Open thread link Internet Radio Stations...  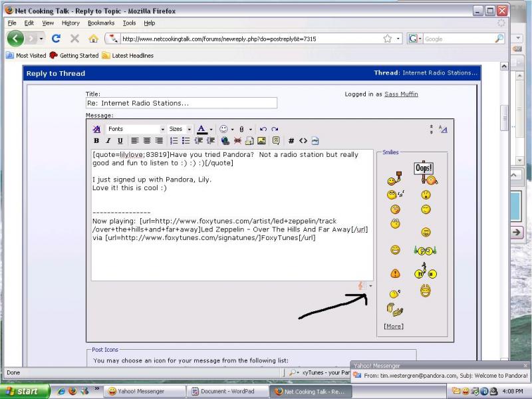pos(440,72)
